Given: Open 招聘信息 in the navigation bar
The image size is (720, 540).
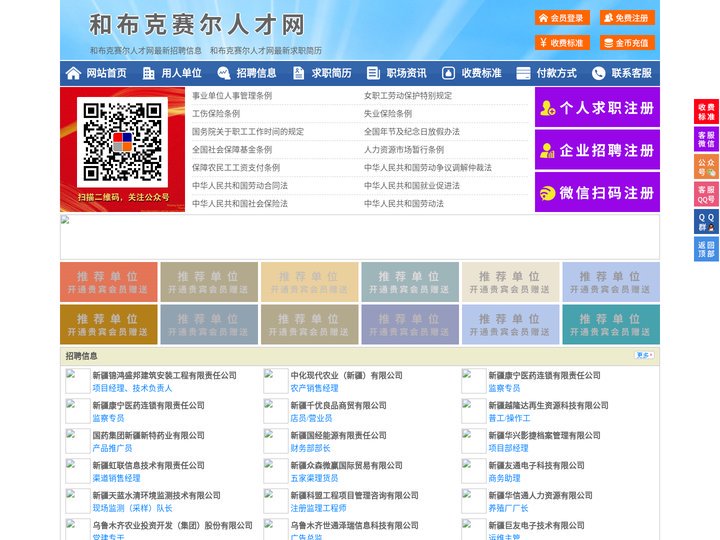Looking at the screenshot, I should pos(256,73).
